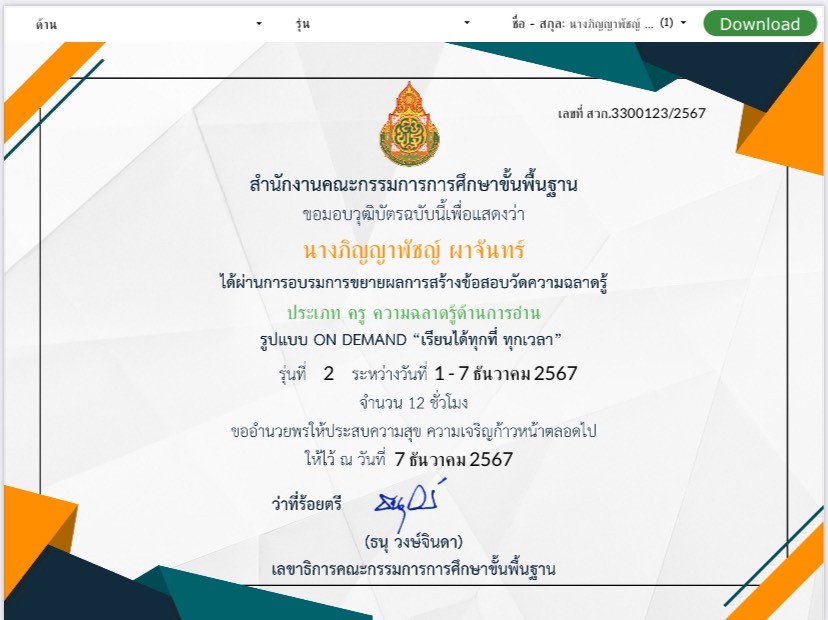Expand the รุ่น dropdown arrow

coord(466,23)
